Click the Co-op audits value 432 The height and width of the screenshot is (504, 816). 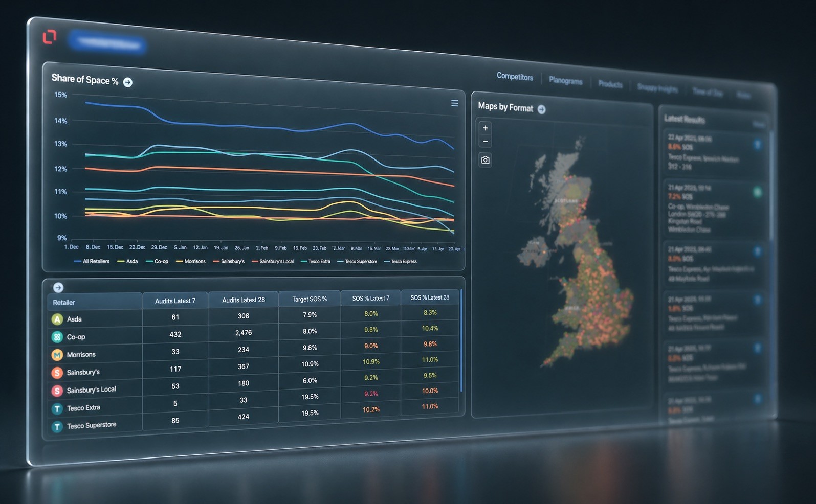pyautogui.click(x=175, y=334)
